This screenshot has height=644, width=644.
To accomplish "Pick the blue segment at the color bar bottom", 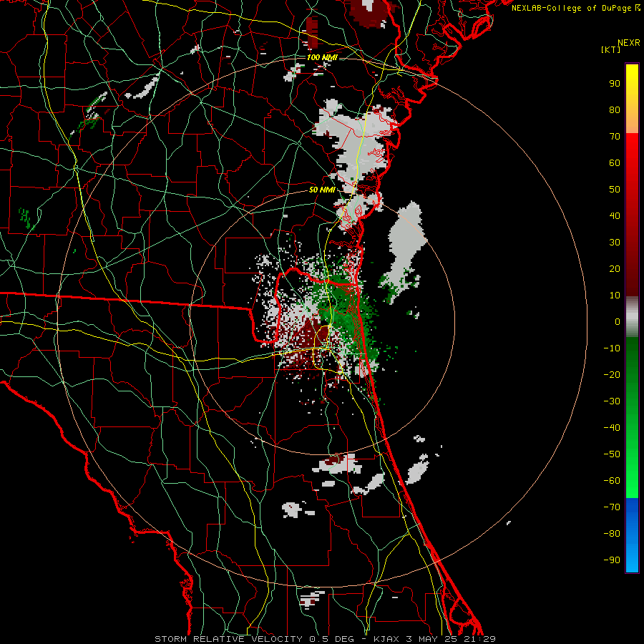I will tap(632, 535).
